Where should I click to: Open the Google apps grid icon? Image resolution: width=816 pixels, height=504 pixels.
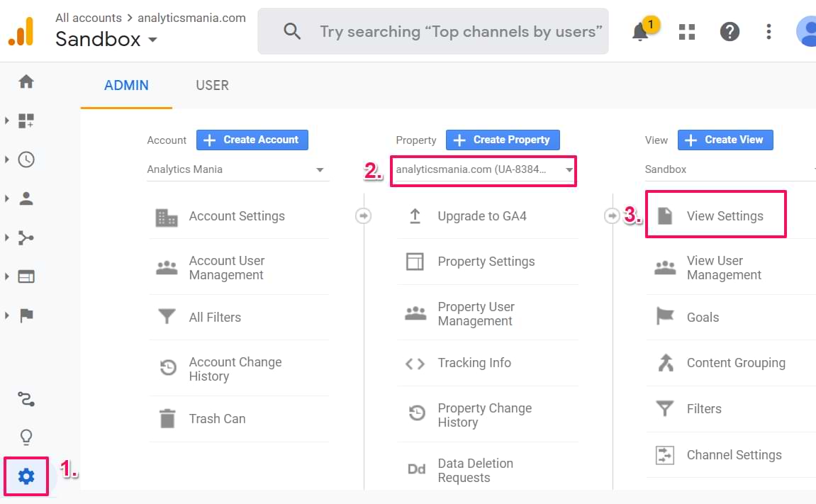686,31
